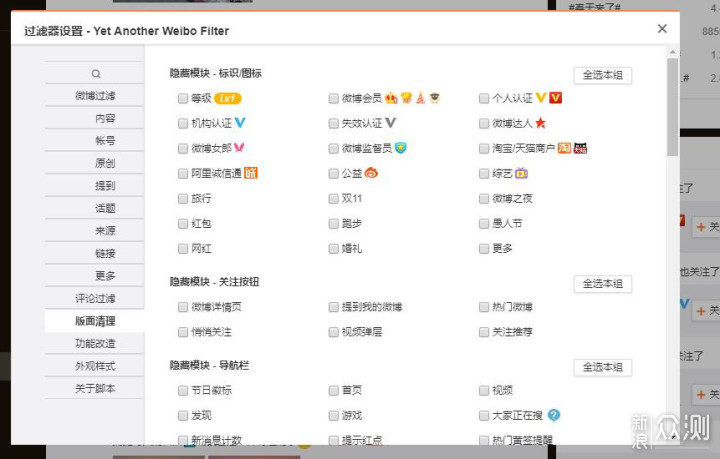Check the 关注推荐 checkbox

[x=484, y=332]
